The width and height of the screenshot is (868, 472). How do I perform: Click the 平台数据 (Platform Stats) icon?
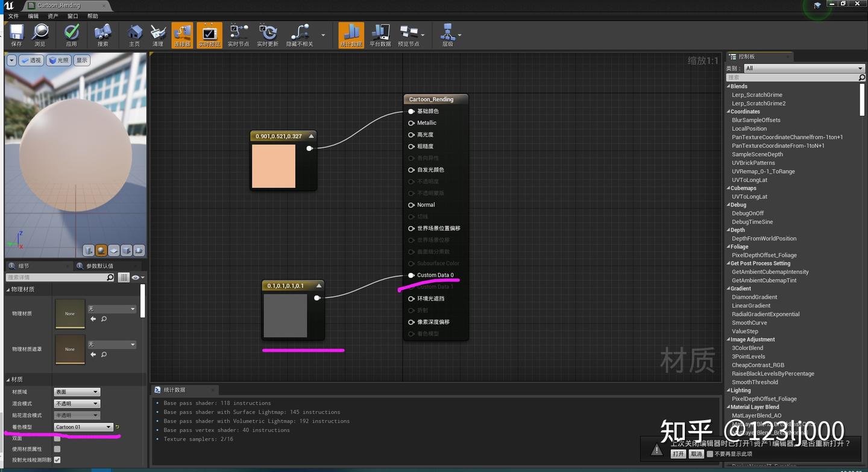[380, 34]
